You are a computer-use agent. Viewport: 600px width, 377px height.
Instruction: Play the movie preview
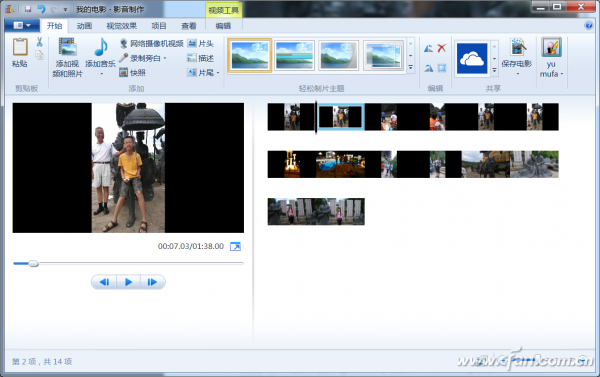[128, 282]
